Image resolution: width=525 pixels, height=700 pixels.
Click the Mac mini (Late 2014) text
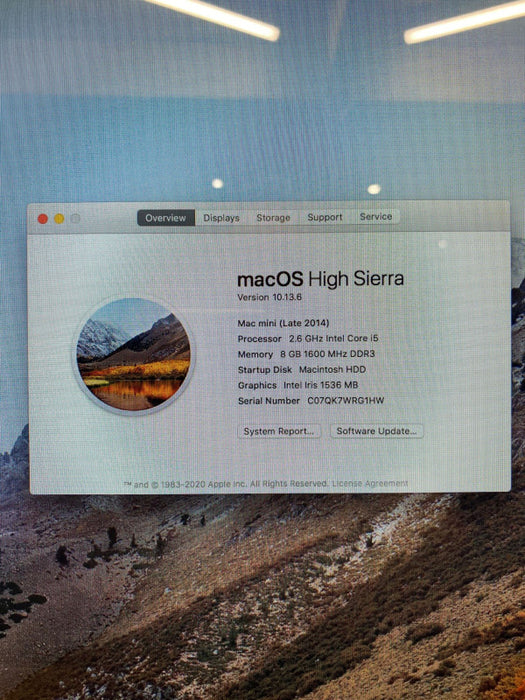click(283, 323)
